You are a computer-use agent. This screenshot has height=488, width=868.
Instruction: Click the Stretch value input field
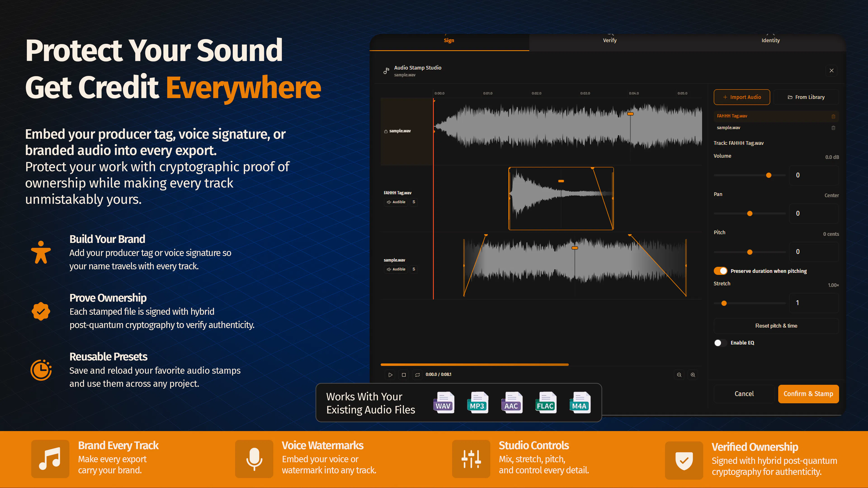[814, 303]
